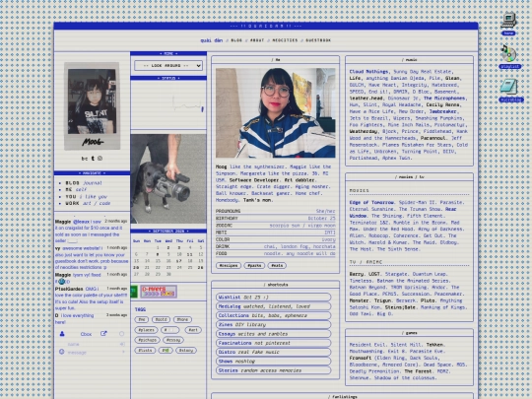Select September 20 on the calendar
Image resolution: width=532 pixels, height=399 pixels.
(x=136, y=267)
